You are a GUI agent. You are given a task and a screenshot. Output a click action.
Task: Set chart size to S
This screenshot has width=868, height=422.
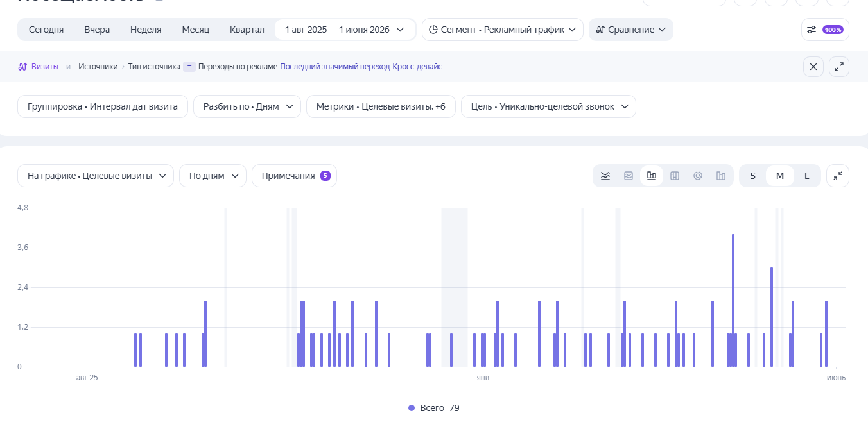752,176
